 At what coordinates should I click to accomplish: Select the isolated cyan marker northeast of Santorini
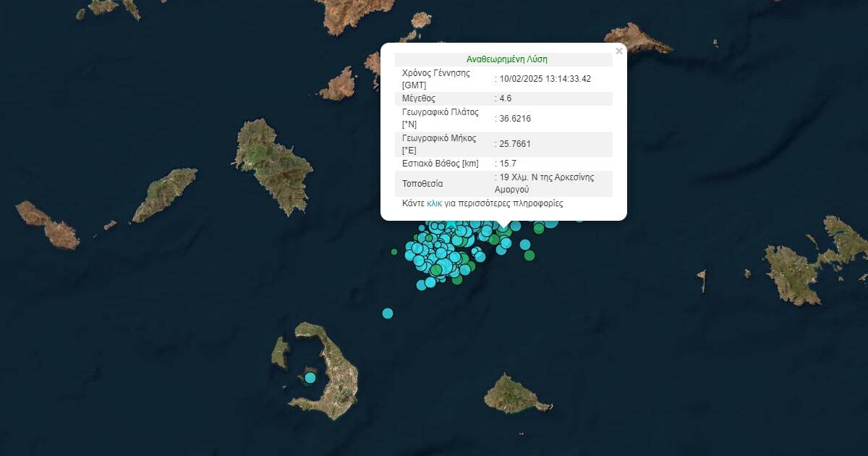[x=388, y=313]
